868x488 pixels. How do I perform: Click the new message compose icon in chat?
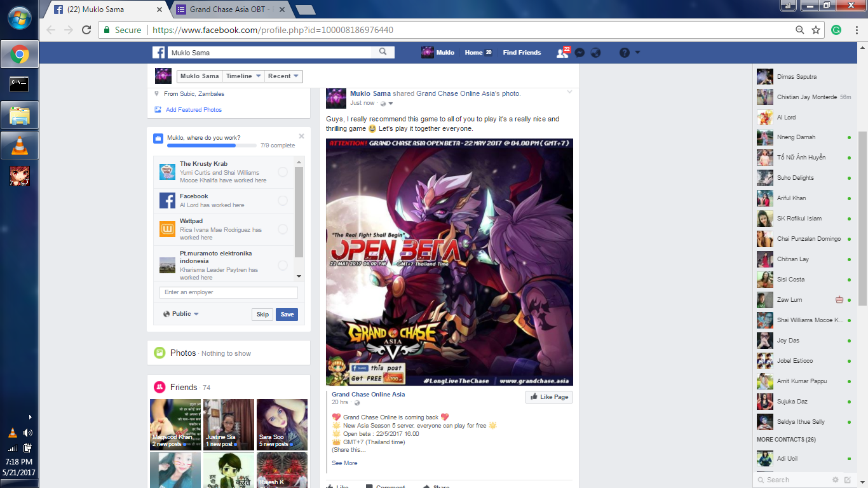coord(847,480)
